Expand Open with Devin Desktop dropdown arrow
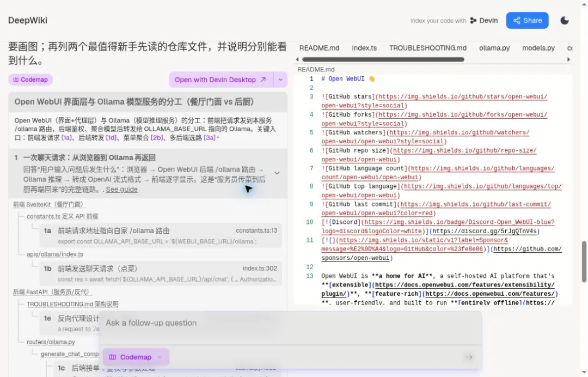The image size is (588, 377). 280,80
